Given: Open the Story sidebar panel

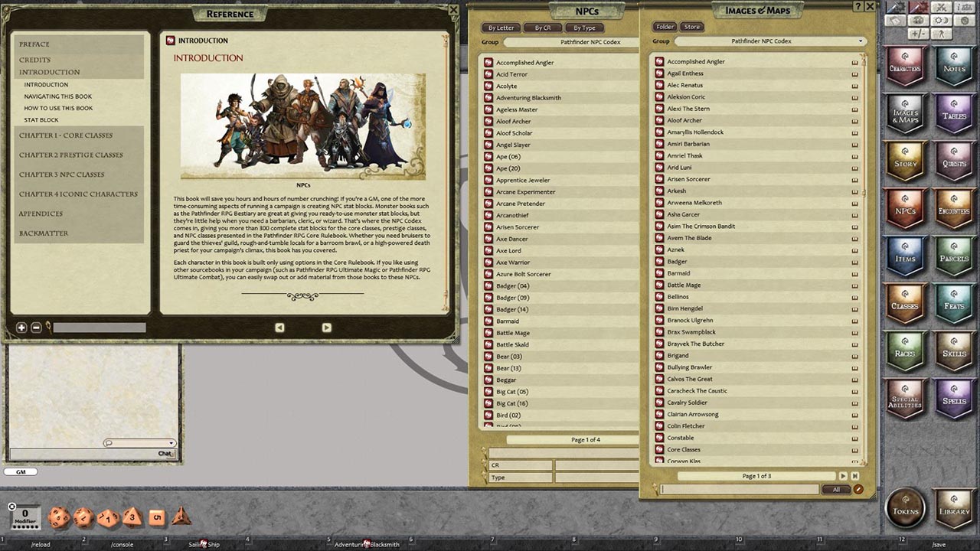Looking at the screenshot, I should click(906, 162).
